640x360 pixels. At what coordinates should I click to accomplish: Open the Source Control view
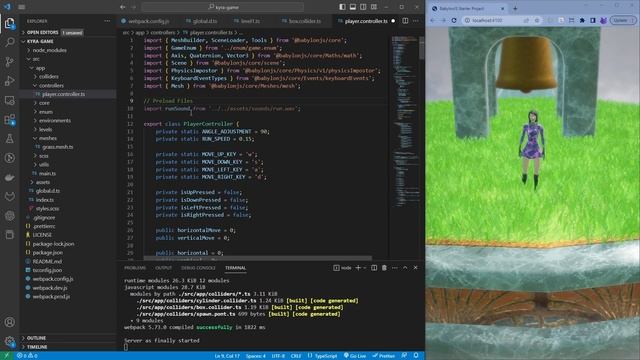coord(9,62)
